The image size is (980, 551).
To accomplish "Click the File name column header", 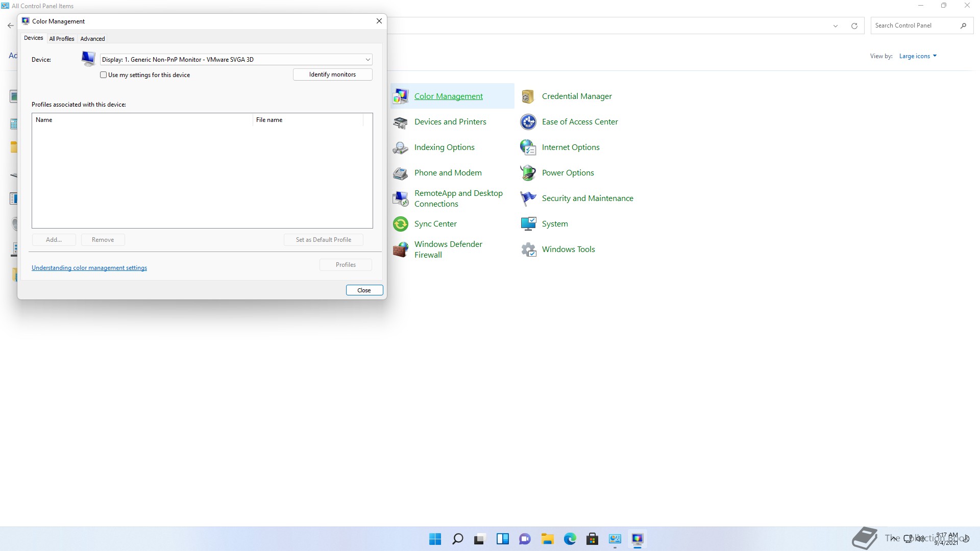I will pos(308,120).
